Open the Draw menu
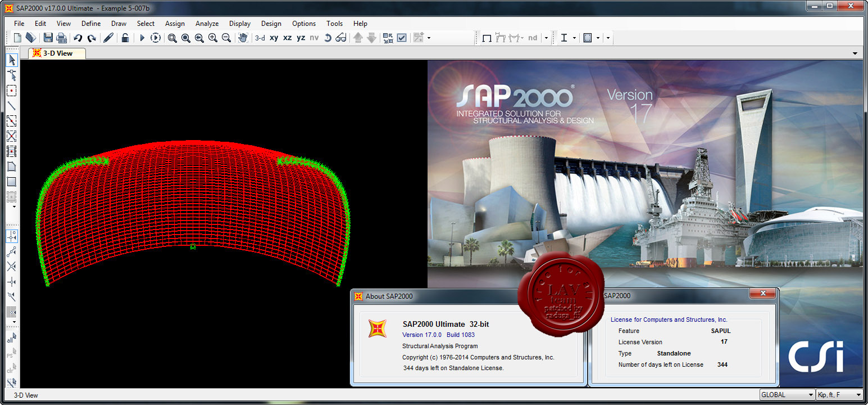Viewport: 868px width, 405px height. point(119,24)
